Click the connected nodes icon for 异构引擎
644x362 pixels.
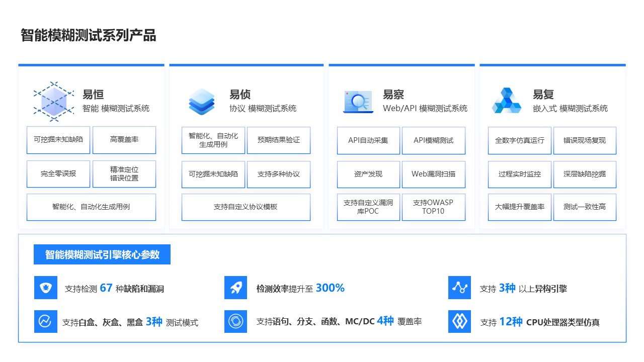point(459,288)
